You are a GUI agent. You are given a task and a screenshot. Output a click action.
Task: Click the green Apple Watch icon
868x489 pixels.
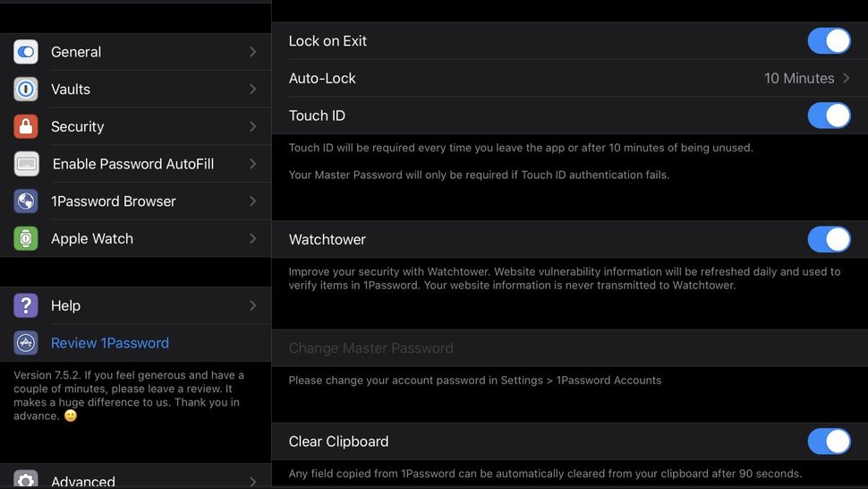(26, 238)
